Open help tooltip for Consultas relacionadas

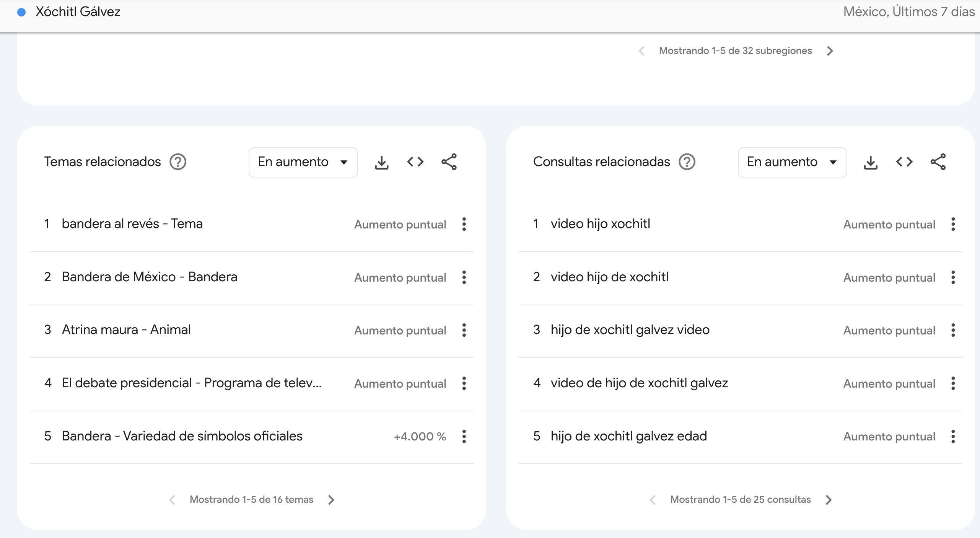[687, 162]
